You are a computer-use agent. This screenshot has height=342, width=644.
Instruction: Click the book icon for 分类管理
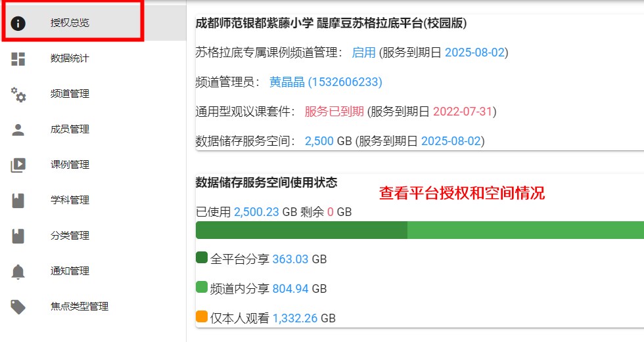[x=18, y=236]
